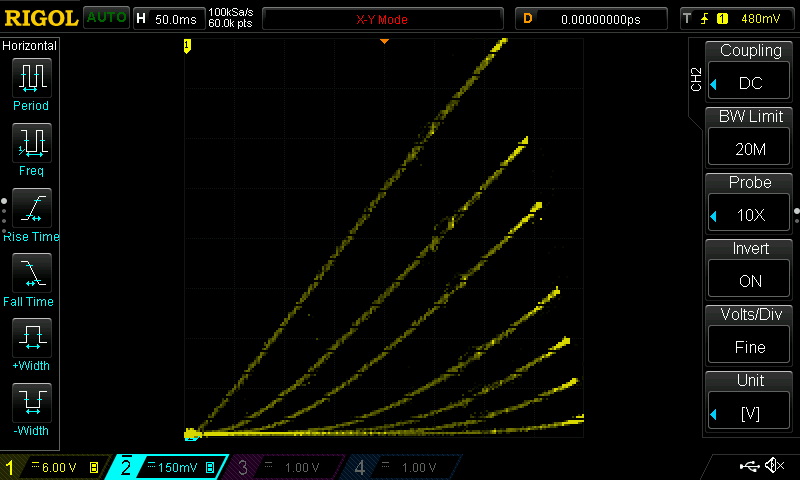Image resolution: width=800 pixels, height=480 pixels.
Task: Click the muted speaker icon
Action: [x=774, y=465]
